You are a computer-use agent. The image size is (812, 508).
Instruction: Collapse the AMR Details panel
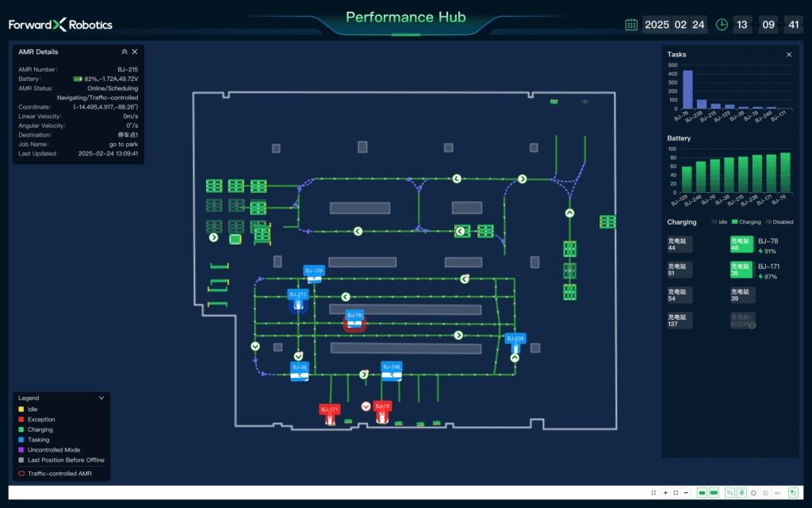pyautogui.click(x=124, y=52)
